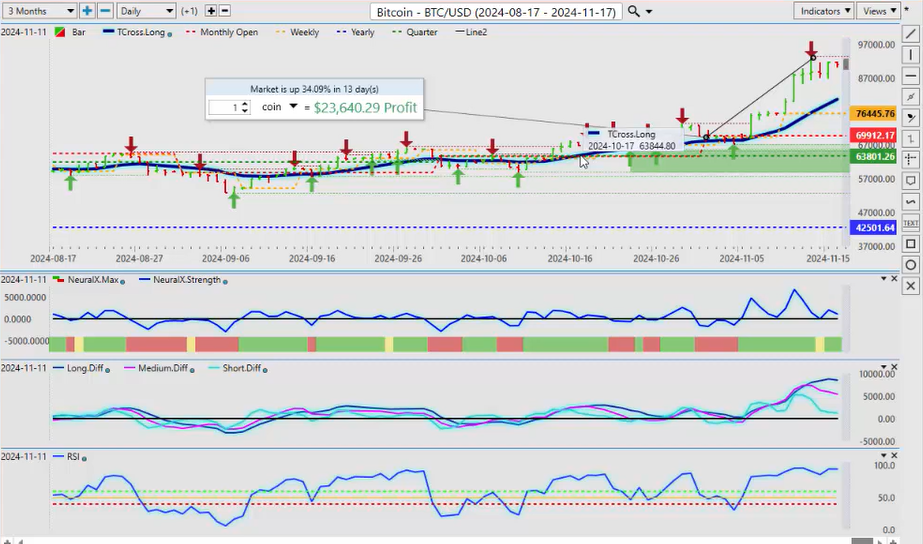Select the crosshair cursor tool
Image resolution: width=923 pixels, height=544 pixels.
pos(910,159)
